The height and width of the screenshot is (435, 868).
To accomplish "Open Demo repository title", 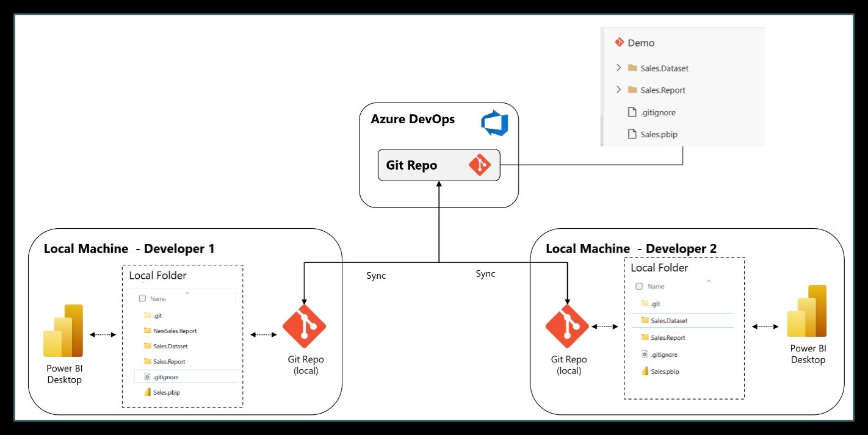I will pos(641,43).
